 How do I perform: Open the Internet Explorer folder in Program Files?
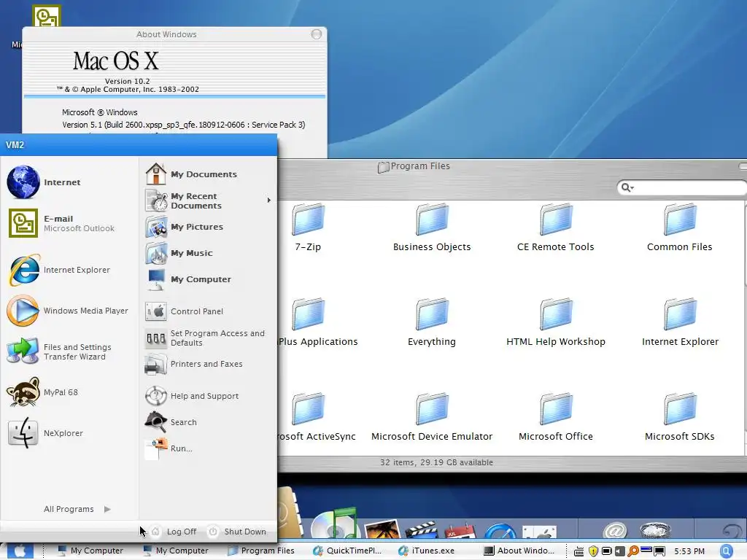pyautogui.click(x=680, y=322)
